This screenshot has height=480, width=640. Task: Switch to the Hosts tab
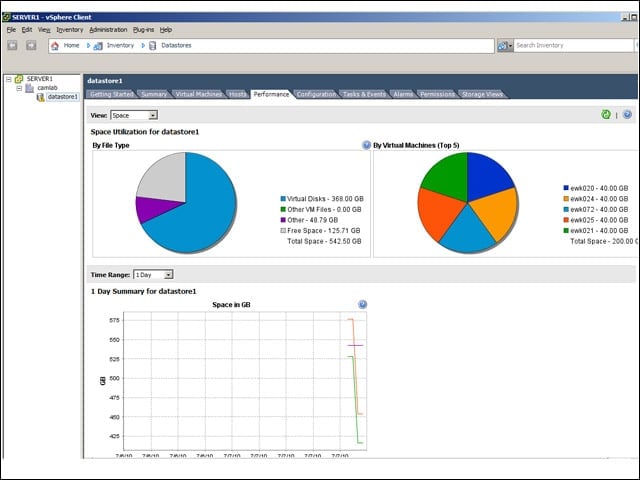point(237,94)
